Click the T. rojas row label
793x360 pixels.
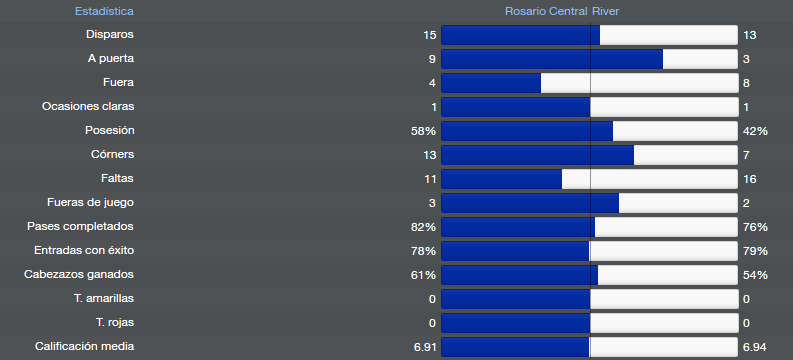pos(115,323)
